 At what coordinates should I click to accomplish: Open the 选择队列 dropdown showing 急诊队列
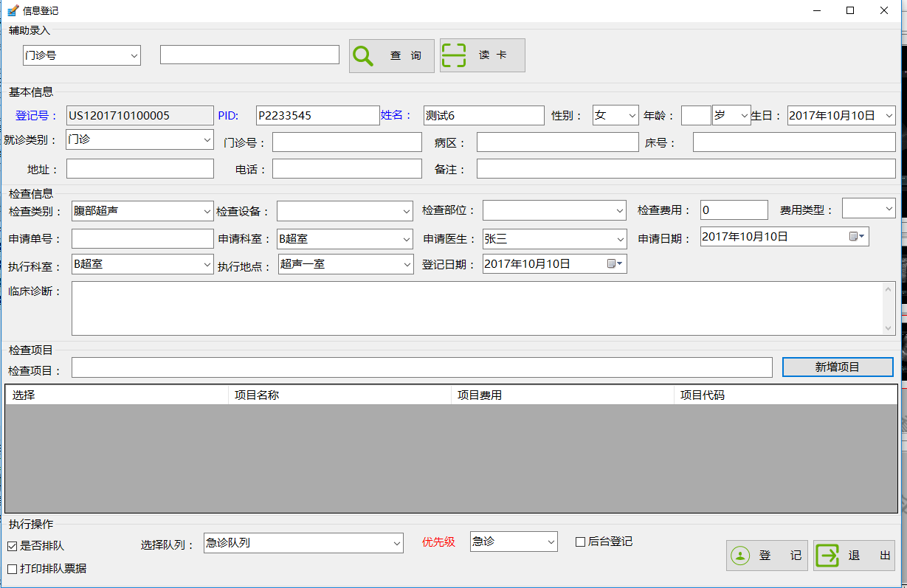pyautogui.click(x=397, y=543)
